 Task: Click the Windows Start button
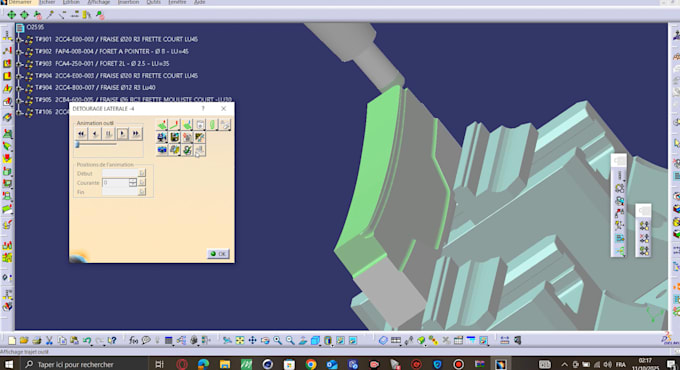[x=9, y=364]
